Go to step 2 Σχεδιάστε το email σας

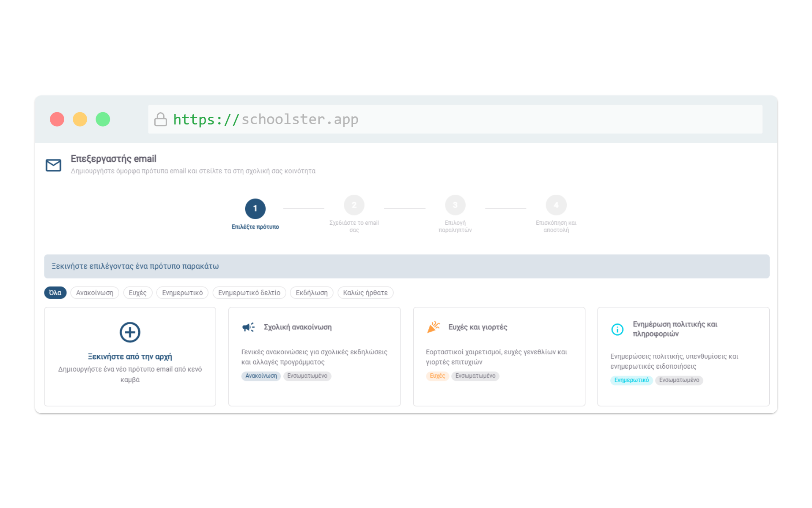click(x=354, y=205)
